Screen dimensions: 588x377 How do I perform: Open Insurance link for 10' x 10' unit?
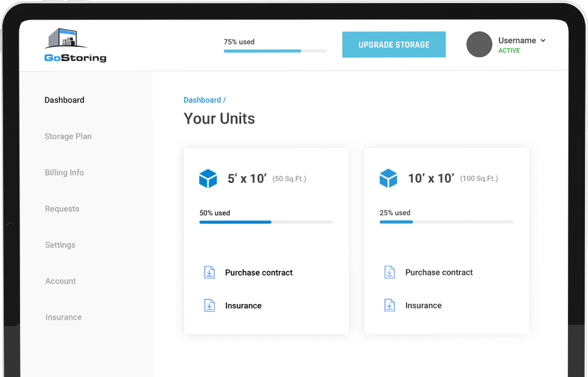coord(424,305)
